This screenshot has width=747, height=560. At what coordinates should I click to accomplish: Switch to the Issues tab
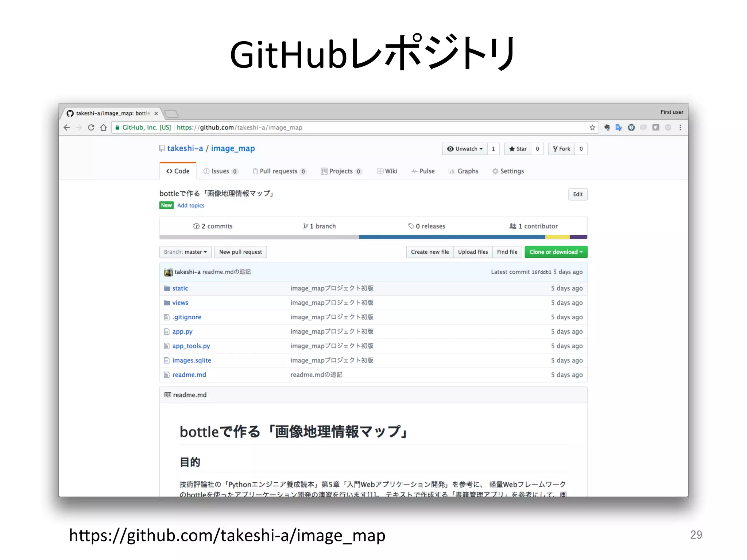tap(221, 171)
